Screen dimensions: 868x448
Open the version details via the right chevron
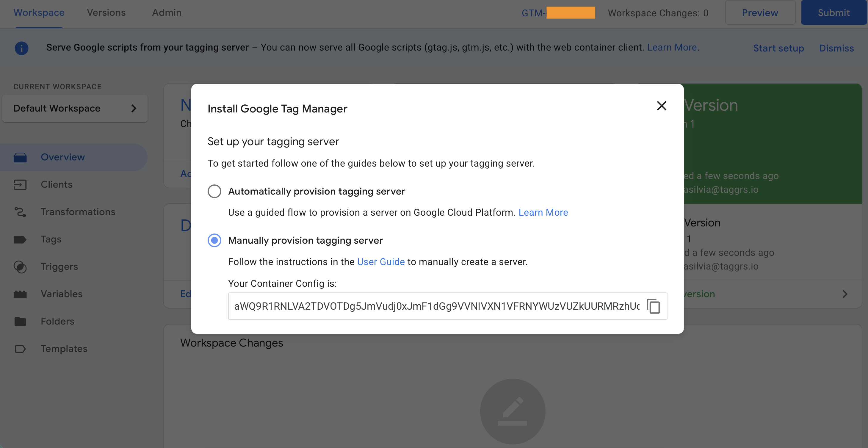click(845, 294)
